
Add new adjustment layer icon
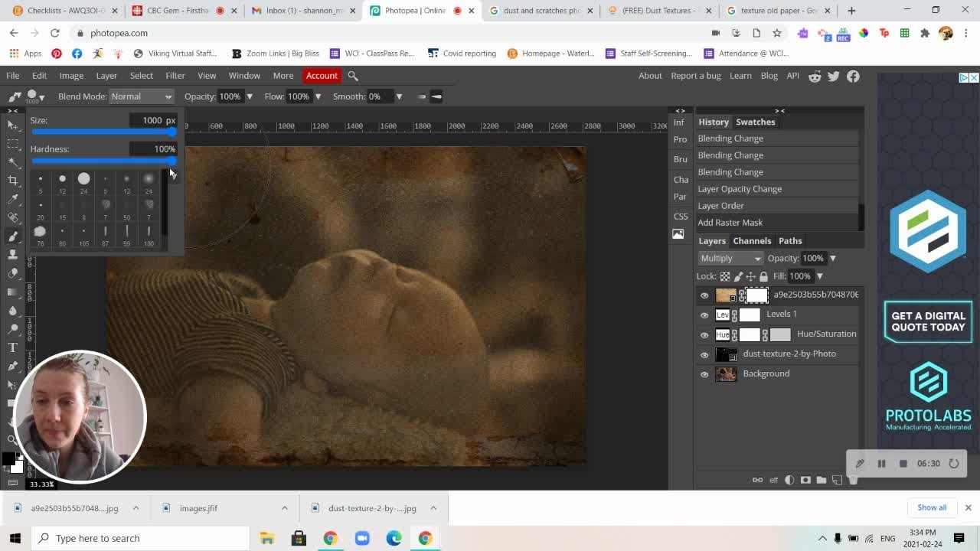click(x=789, y=480)
